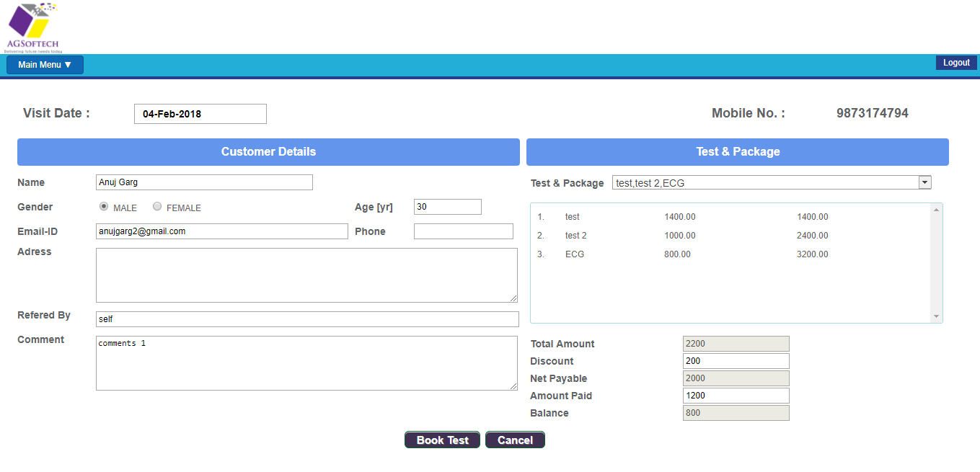Open the Main Menu dropdown

click(x=45, y=65)
